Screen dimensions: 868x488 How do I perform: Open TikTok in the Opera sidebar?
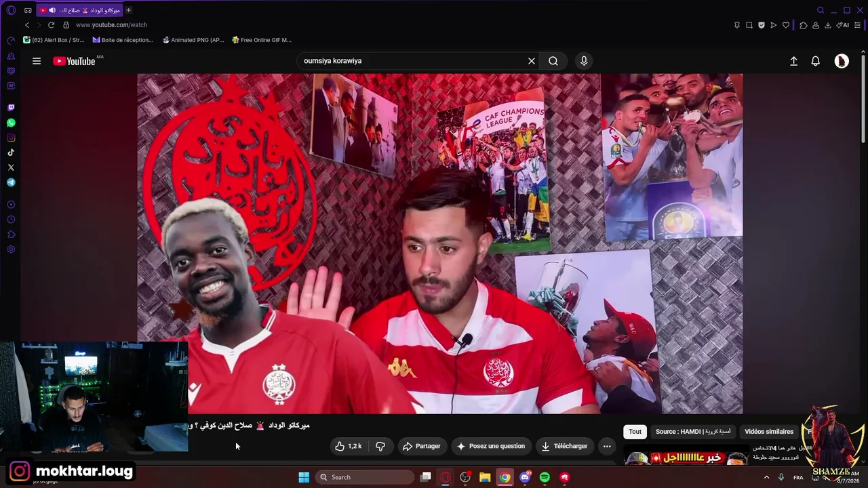(x=11, y=152)
